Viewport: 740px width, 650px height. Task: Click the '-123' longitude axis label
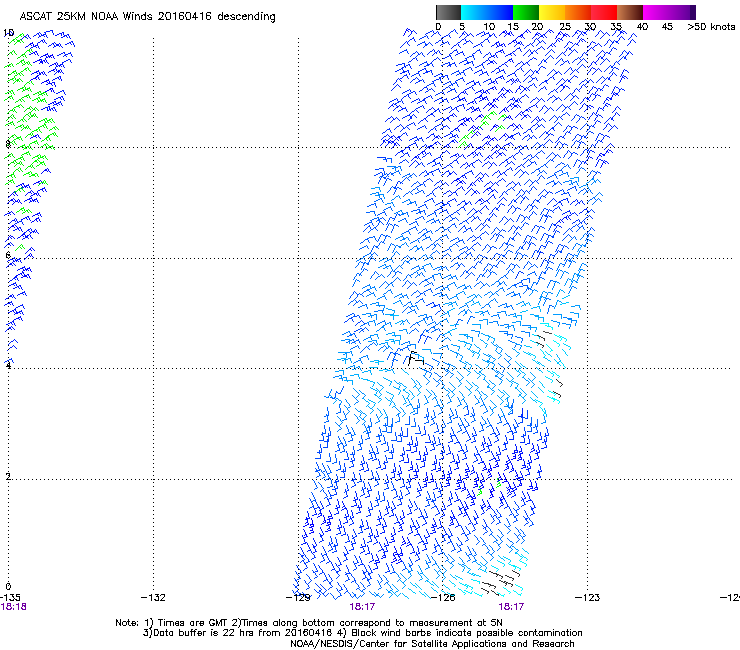tap(588, 598)
